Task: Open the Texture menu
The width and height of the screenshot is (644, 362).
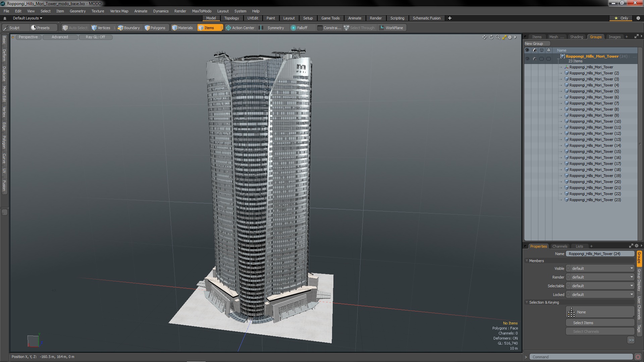Action: point(98,11)
